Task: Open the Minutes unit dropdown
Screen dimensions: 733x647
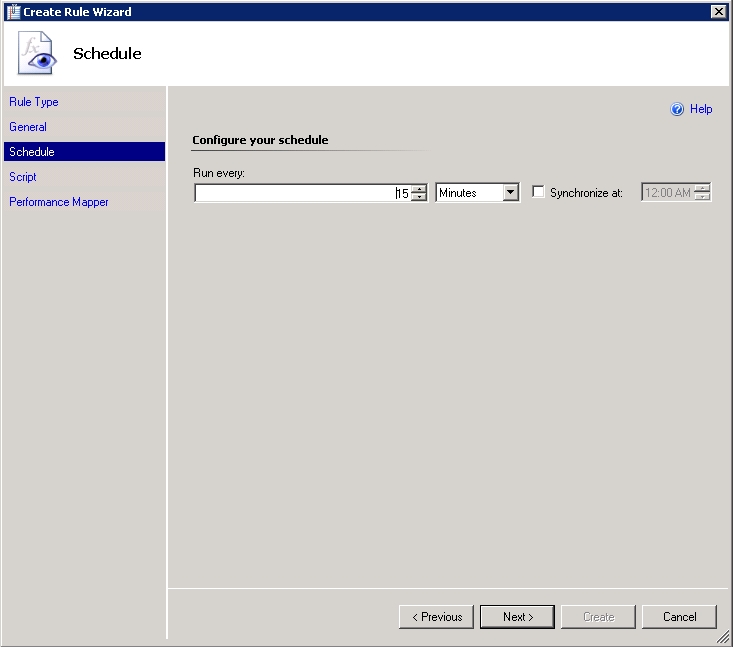Action: click(510, 193)
